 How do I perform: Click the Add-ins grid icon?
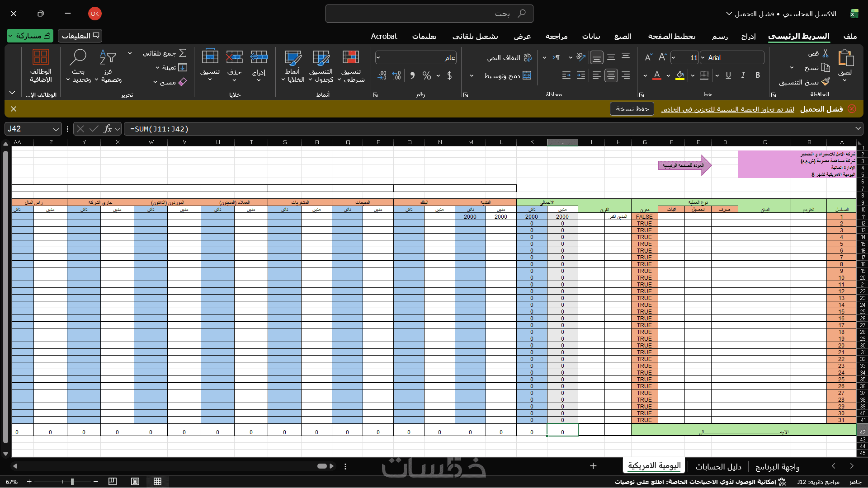click(41, 57)
